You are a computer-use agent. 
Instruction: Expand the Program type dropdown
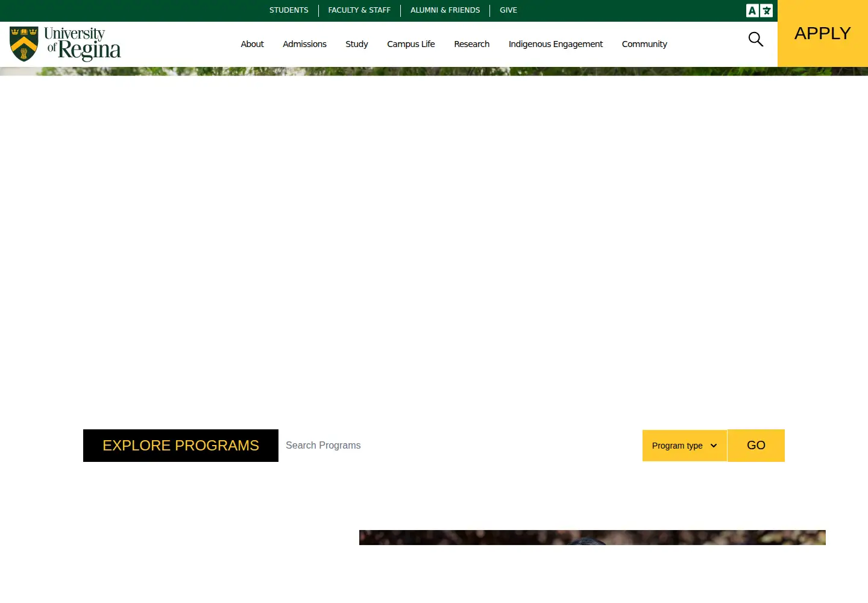coord(685,446)
